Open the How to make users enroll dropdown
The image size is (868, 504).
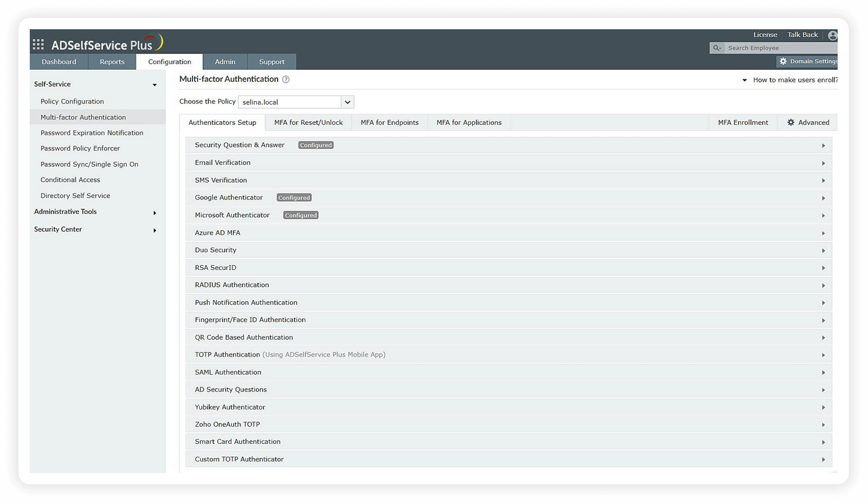pos(745,79)
